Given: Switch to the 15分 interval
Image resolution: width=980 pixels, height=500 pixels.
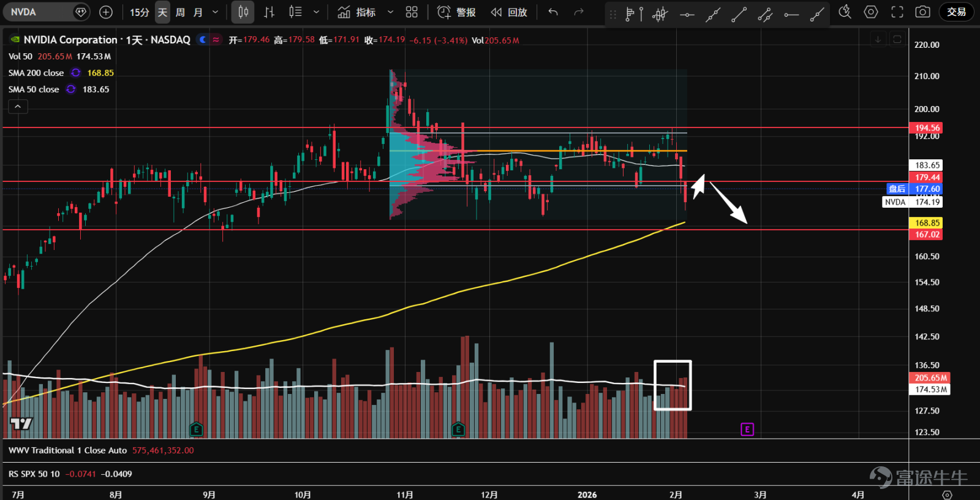Looking at the screenshot, I should tap(139, 12).
